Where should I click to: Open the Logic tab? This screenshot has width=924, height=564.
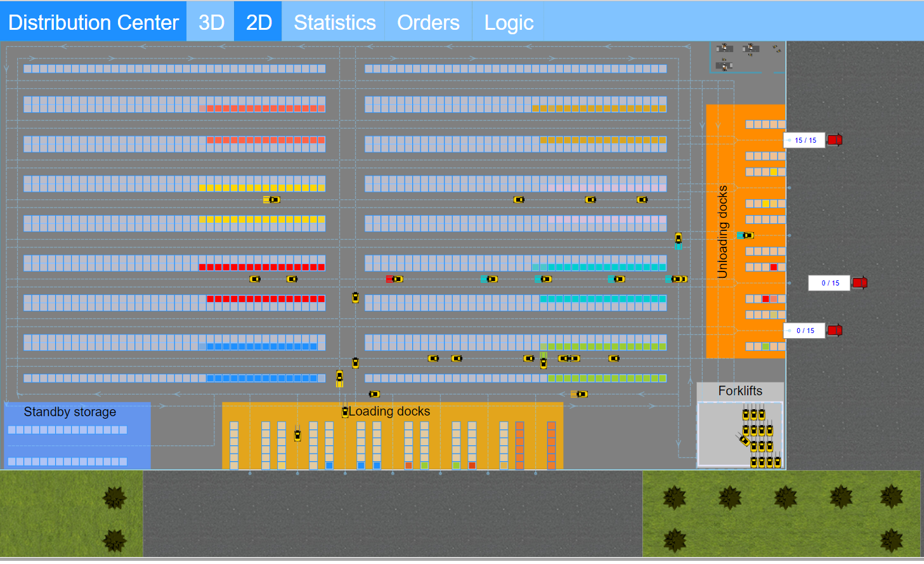tap(509, 22)
